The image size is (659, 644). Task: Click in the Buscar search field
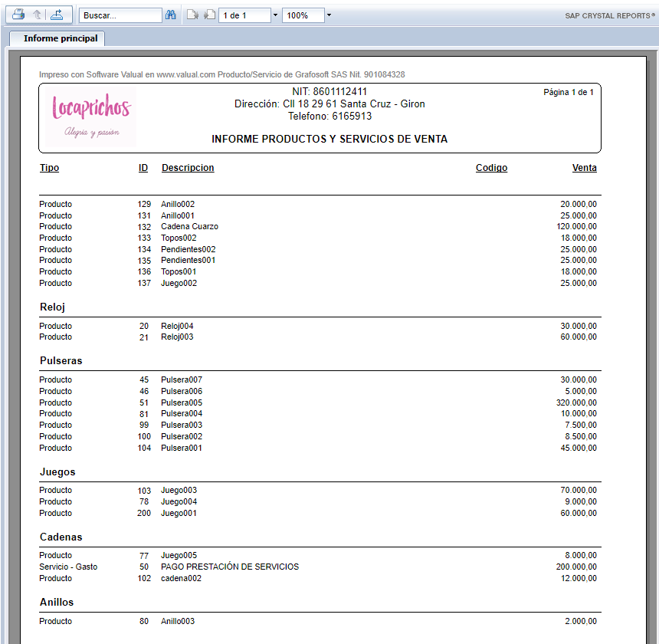point(120,15)
